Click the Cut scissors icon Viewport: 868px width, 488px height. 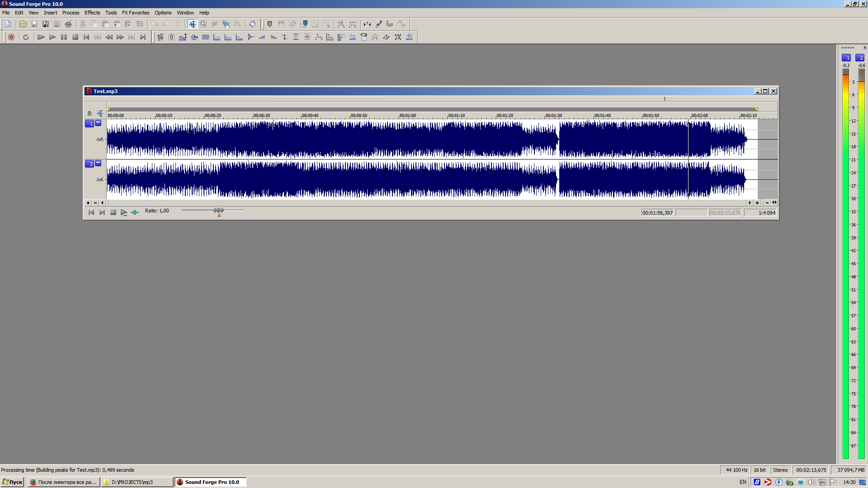[83, 24]
